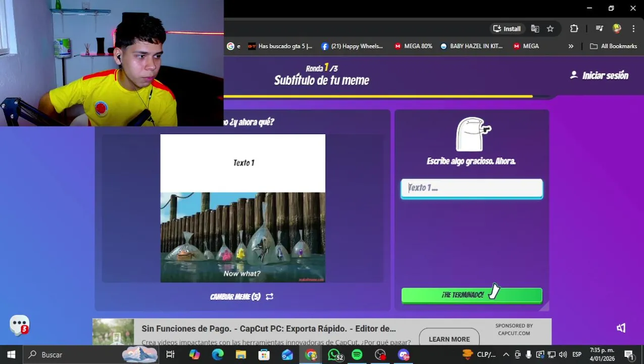Click the Texto 1 caption area of the meme

click(243, 163)
